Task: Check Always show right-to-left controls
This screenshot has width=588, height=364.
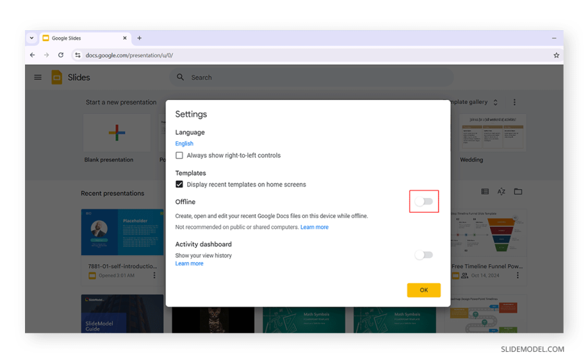Action: click(179, 155)
